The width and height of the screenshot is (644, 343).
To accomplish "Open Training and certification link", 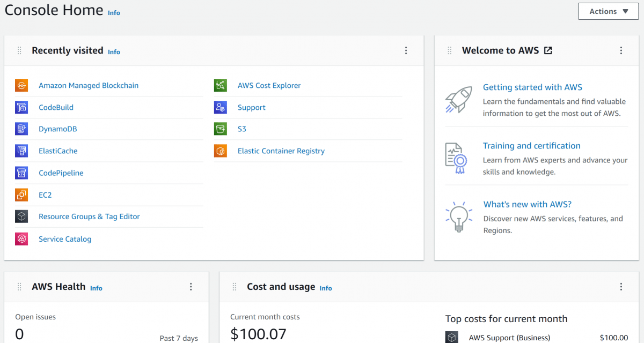I will tap(532, 146).
